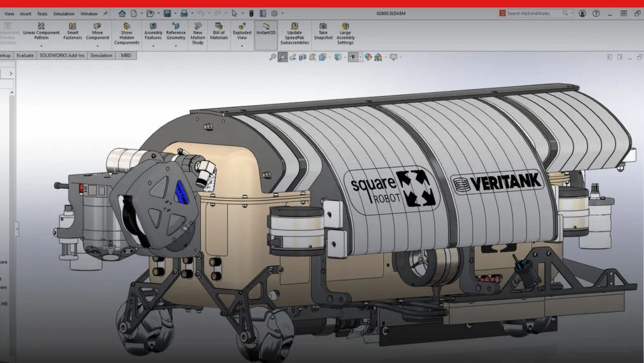The width and height of the screenshot is (644, 363).
Task: Create a new document with the New icon
Action: tap(133, 14)
